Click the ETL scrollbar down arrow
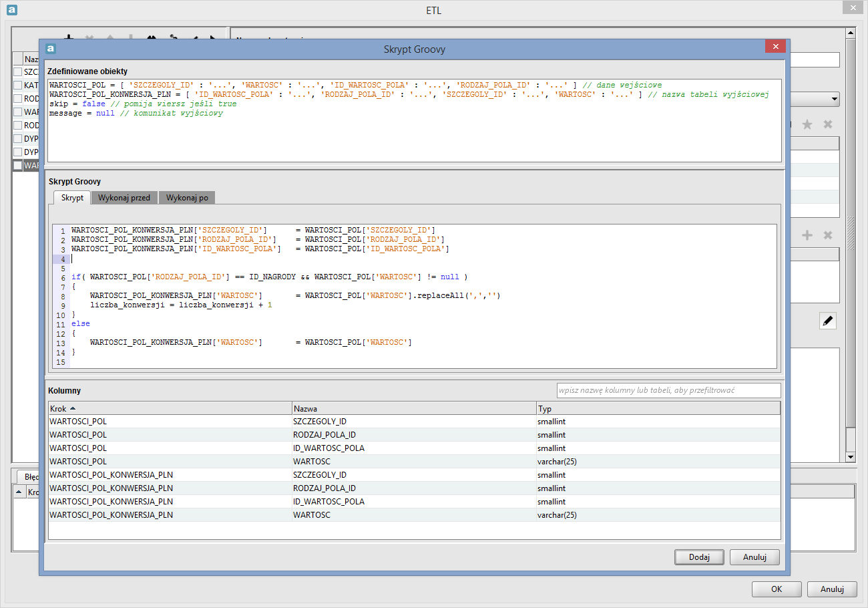 pos(851,457)
